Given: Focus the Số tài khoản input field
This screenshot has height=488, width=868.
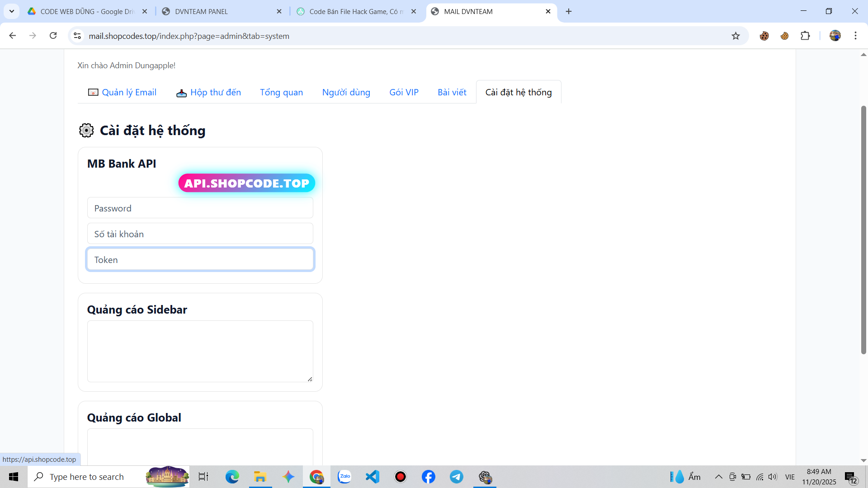Looking at the screenshot, I should click(200, 234).
